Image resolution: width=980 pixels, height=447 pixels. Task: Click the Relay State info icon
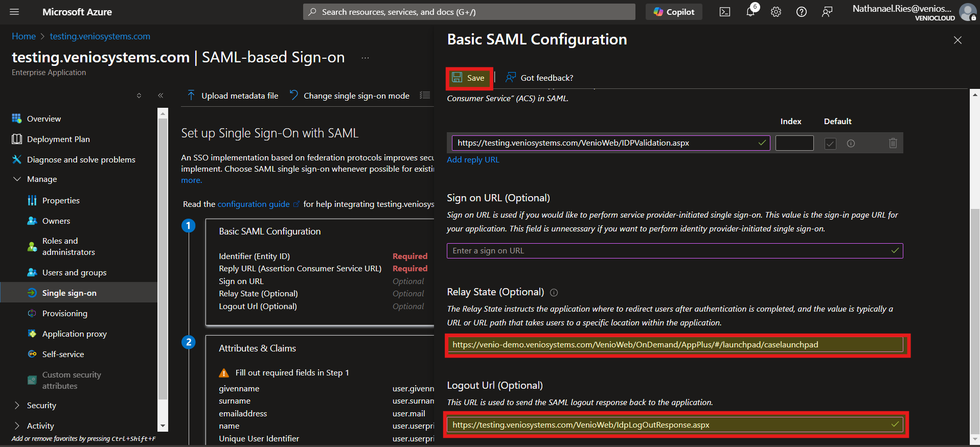[554, 293]
